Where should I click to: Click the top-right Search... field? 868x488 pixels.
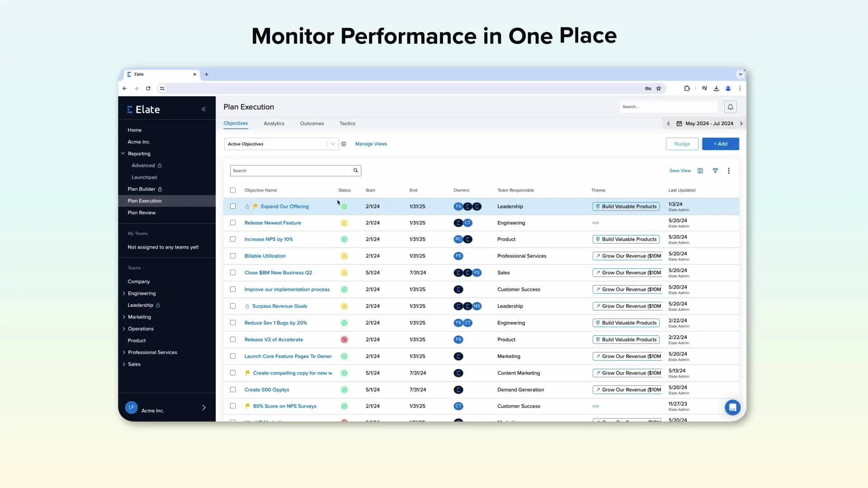tap(669, 107)
